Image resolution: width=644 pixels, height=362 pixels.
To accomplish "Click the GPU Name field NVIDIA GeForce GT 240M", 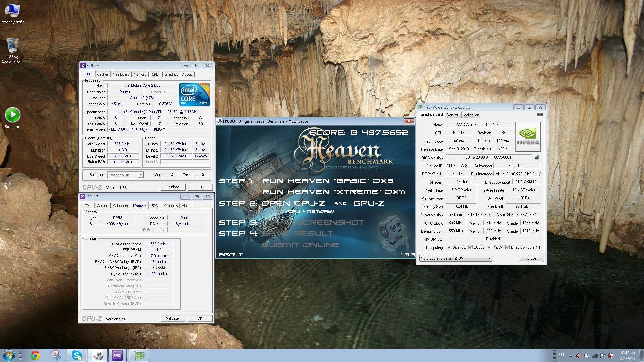I will coord(479,125).
